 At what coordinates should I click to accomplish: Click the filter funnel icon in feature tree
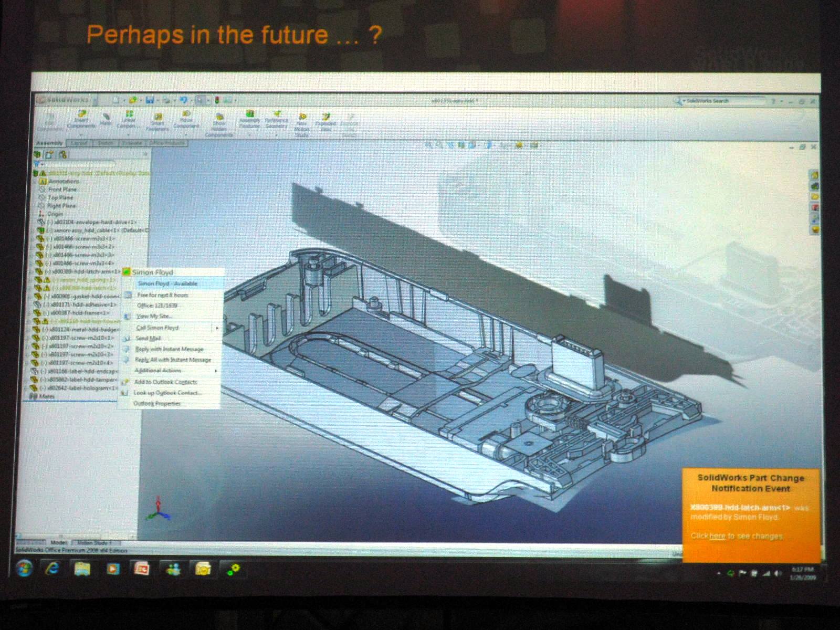pyautogui.click(x=36, y=164)
